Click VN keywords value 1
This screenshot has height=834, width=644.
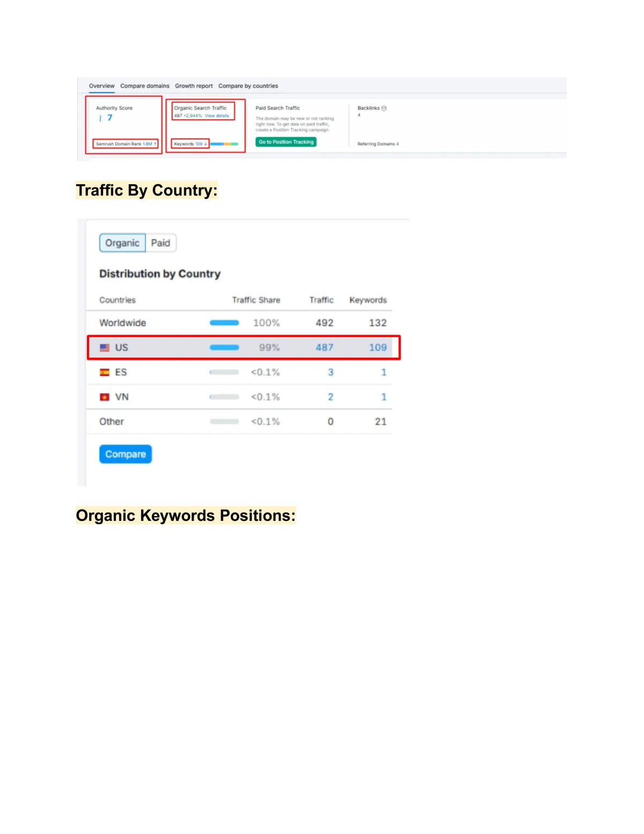coord(384,397)
